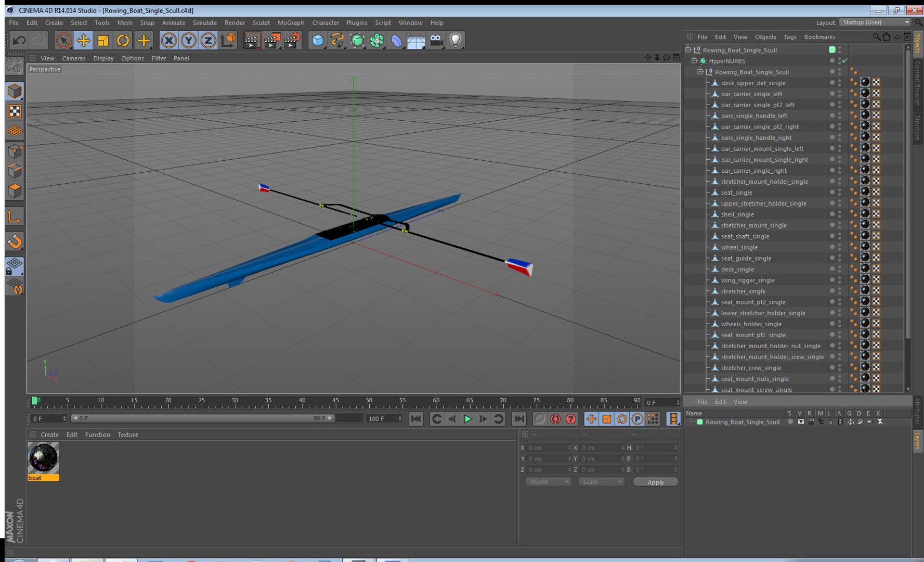
Task: Render the active view
Action: [252, 40]
